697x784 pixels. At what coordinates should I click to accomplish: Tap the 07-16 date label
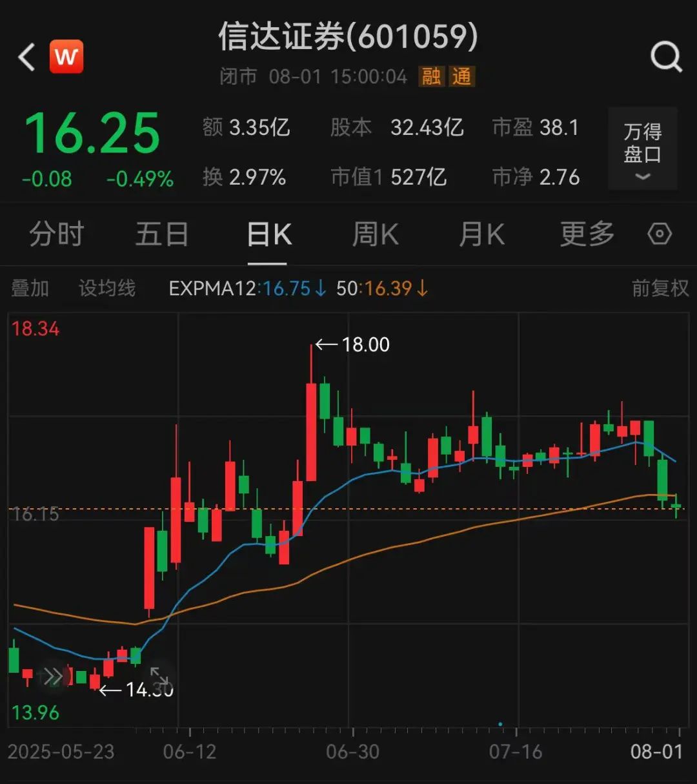coord(516,752)
